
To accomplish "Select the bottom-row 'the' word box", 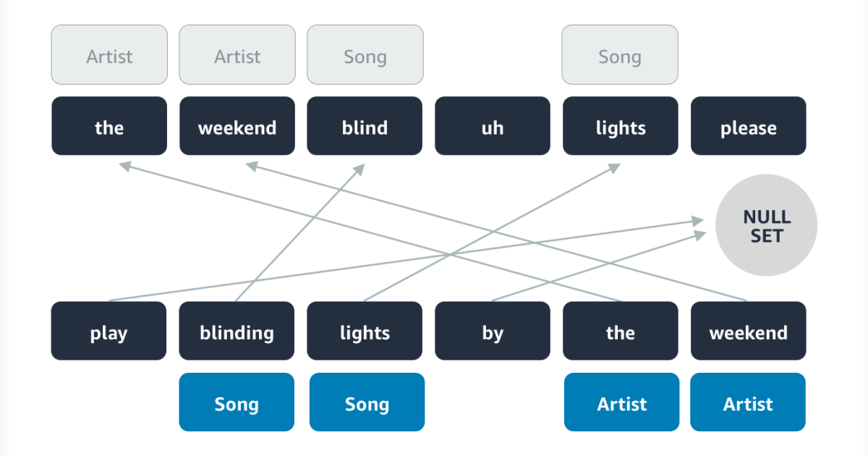I will tap(621, 331).
